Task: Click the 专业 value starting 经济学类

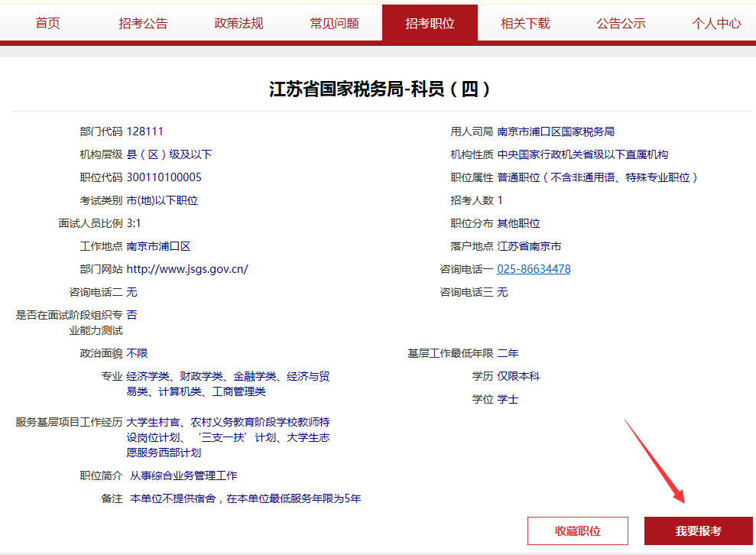Action: point(228,384)
